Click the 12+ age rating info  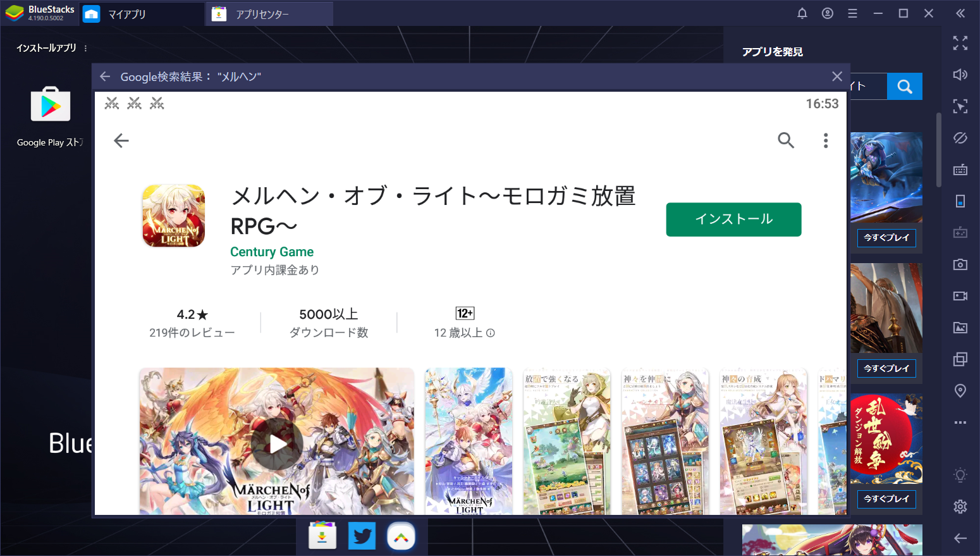465,323
